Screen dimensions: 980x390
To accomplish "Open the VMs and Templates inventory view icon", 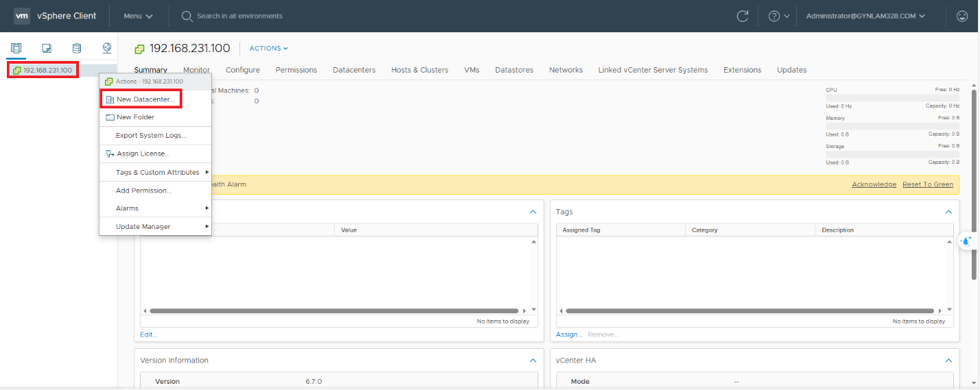I will [47, 48].
